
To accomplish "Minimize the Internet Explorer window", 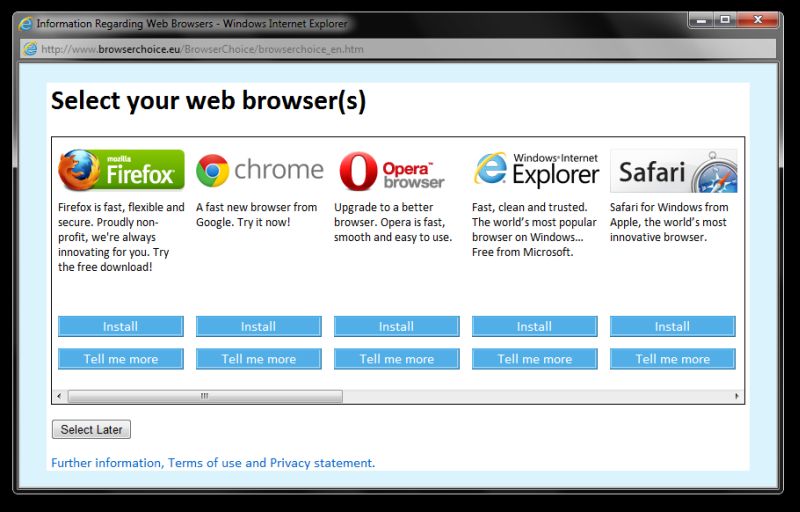I will click(701, 20).
